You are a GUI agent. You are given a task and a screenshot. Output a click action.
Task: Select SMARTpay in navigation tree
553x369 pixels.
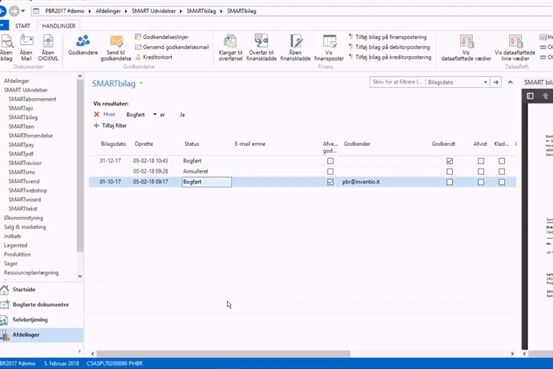coord(21,145)
